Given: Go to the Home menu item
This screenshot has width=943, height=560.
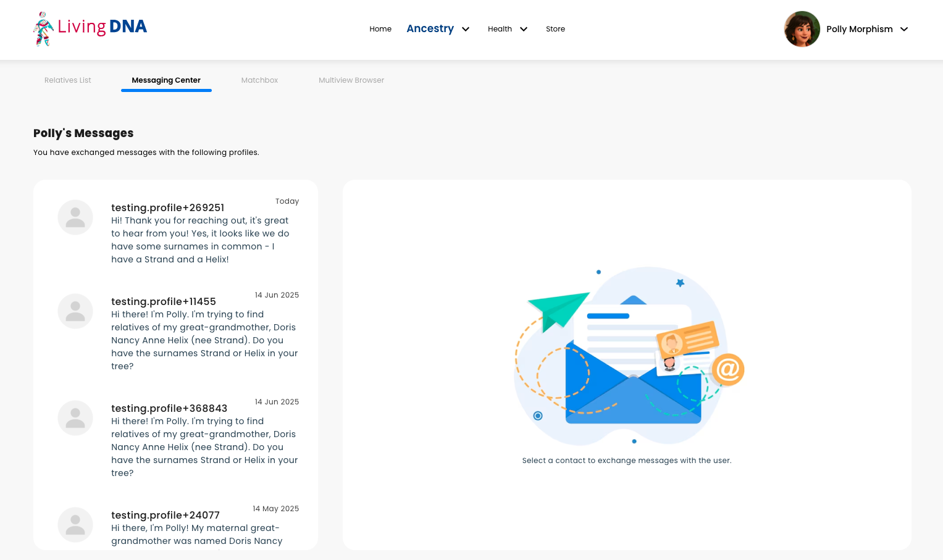Looking at the screenshot, I should click(x=380, y=29).
